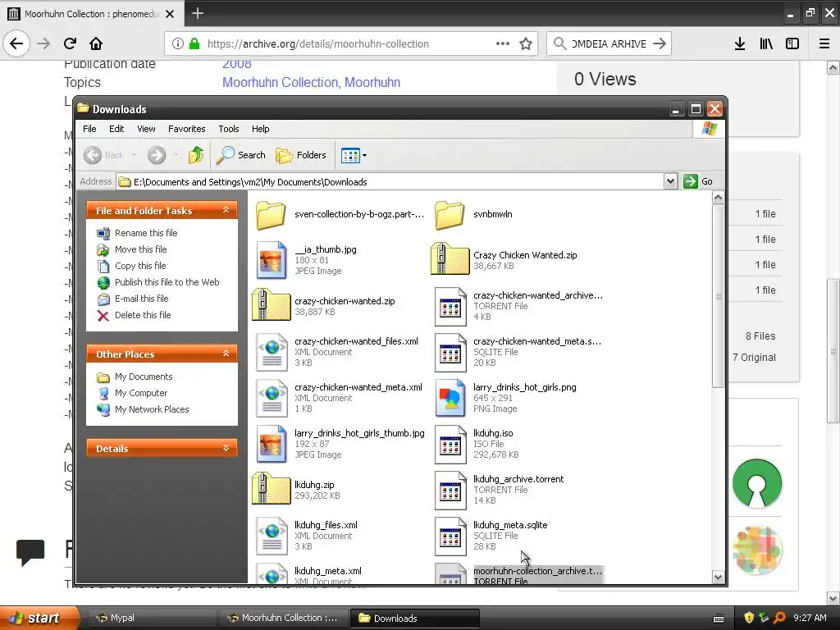Image resolution: width=840 pixels, height=630 pixels.
Task: Toggle Folders pane in Explorer
Action: [301, 155]
